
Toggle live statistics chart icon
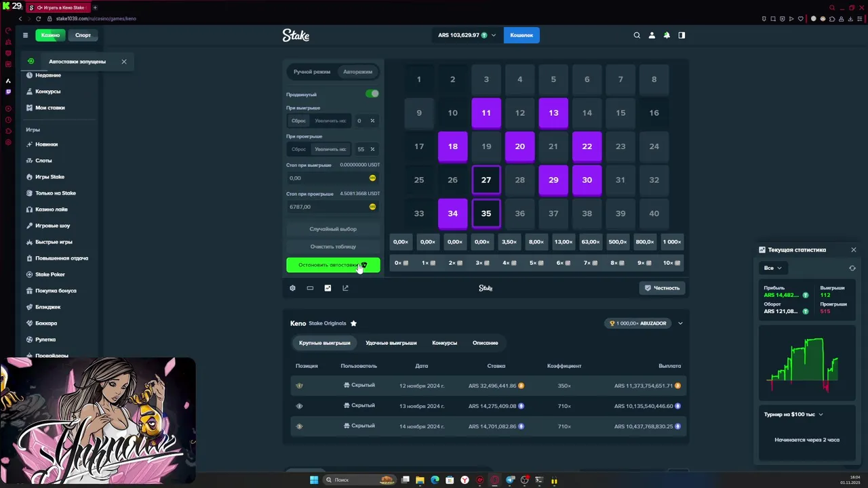click(328, 288)
